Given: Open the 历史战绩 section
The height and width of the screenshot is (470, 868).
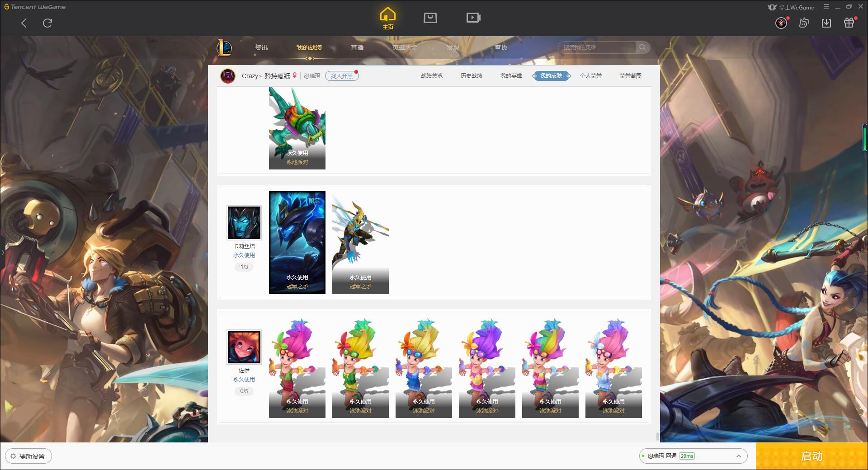Looking at the screenshot, I should coord(472,76).
